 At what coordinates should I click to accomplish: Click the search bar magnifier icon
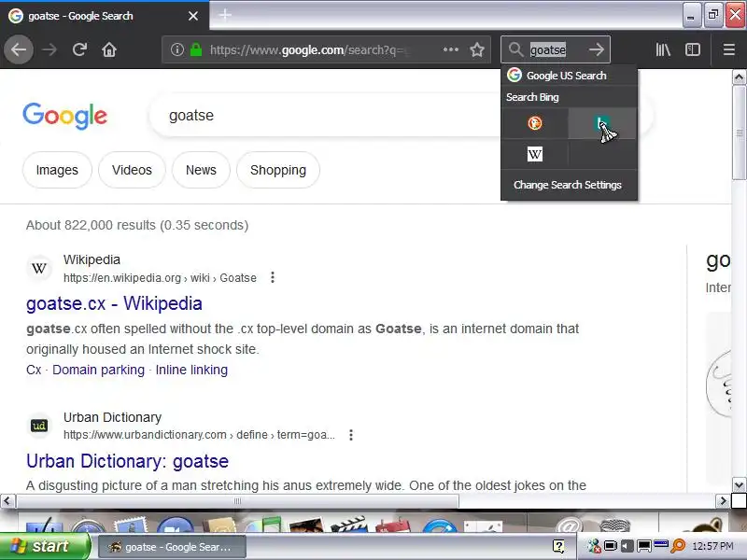(515, 49)
